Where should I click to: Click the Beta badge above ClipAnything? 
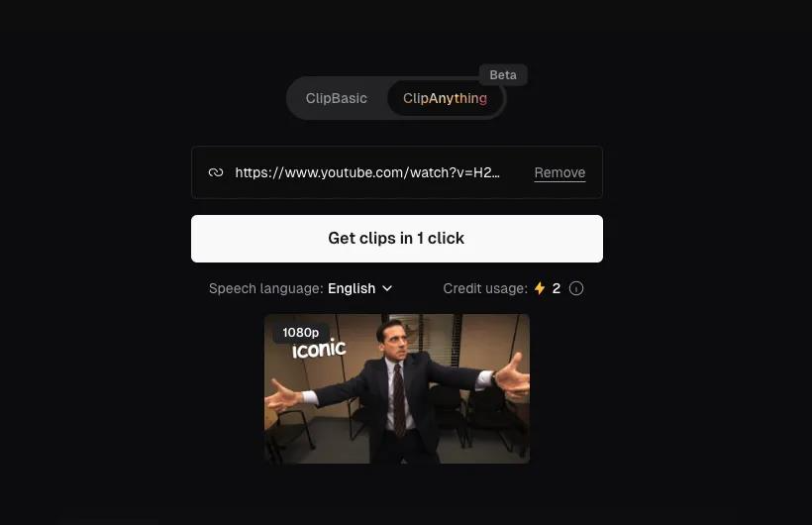[503, 75]
